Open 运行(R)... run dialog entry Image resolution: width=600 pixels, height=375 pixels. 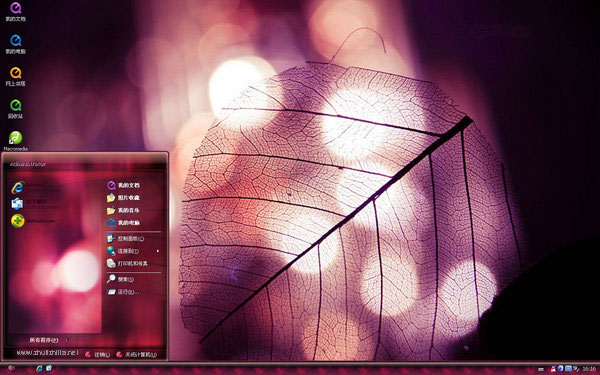click(x=123, y=292)
